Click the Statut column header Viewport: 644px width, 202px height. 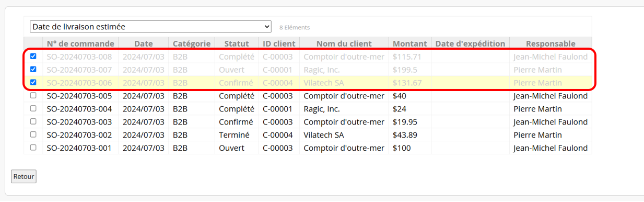pyautogui.click(x=237, y=43)
